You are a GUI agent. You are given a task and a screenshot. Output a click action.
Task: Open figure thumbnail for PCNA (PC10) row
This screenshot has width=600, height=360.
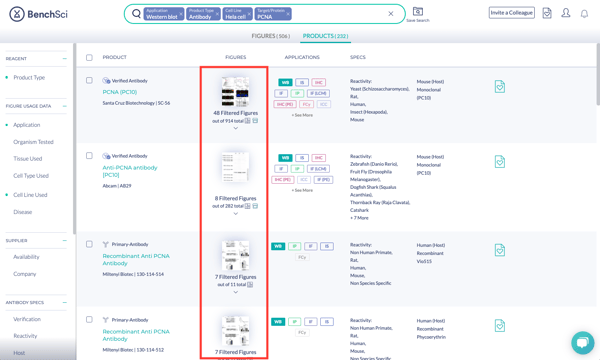pos(235,91)
